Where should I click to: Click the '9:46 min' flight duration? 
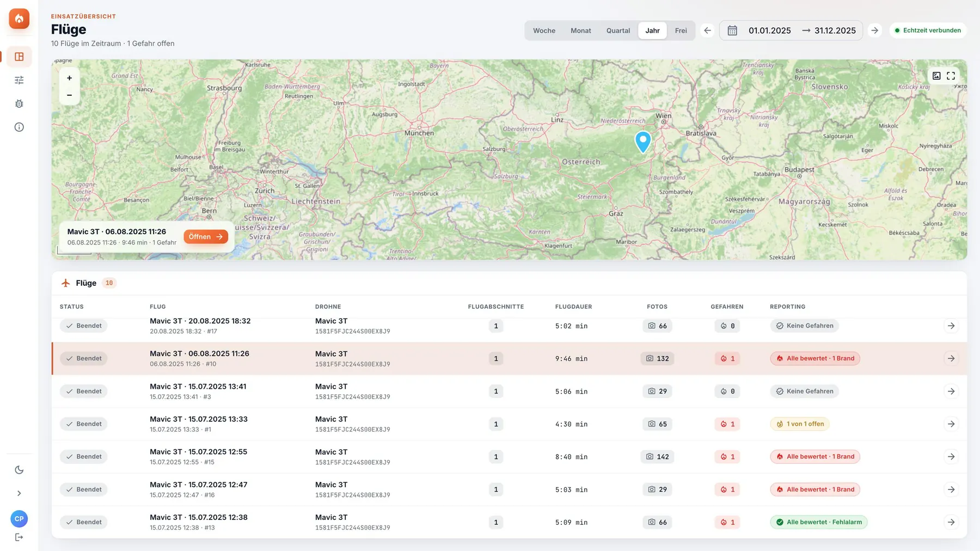tap(571, 359)
